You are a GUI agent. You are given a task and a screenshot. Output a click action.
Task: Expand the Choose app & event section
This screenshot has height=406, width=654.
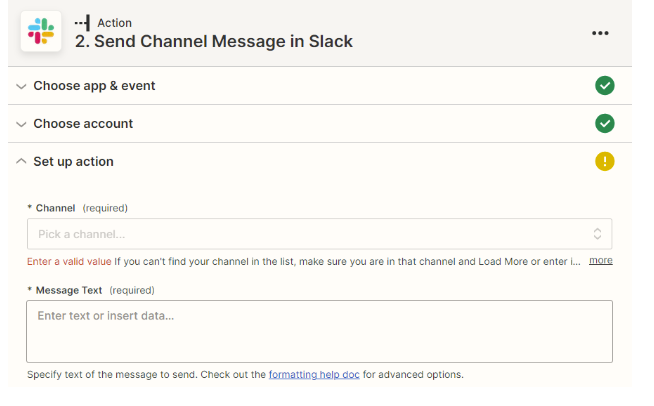(21, 86)
